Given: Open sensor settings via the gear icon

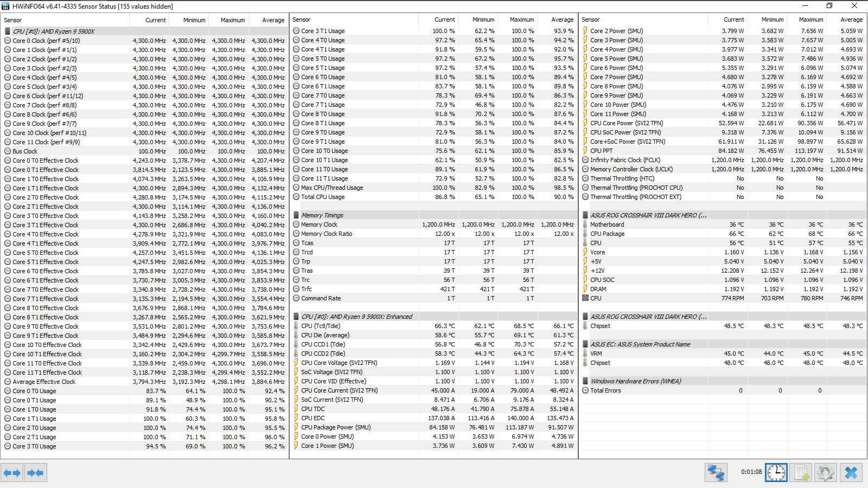Looking at the screenshot, I should 826,473.
